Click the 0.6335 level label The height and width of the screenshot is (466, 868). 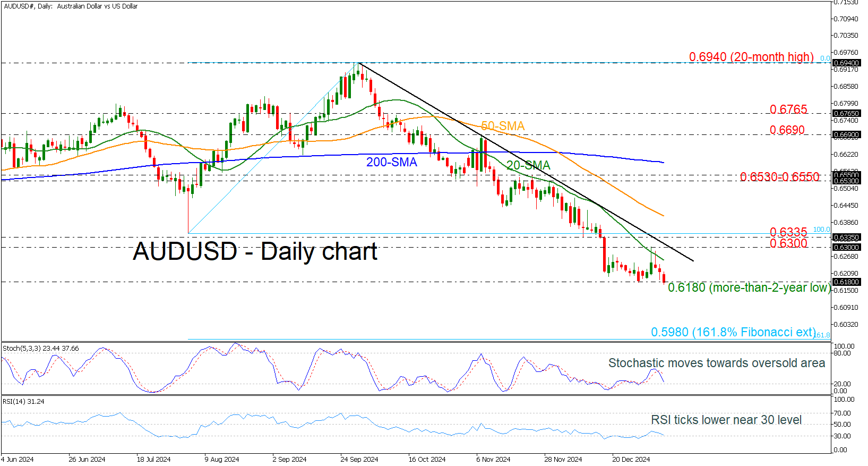coord(788,232)
